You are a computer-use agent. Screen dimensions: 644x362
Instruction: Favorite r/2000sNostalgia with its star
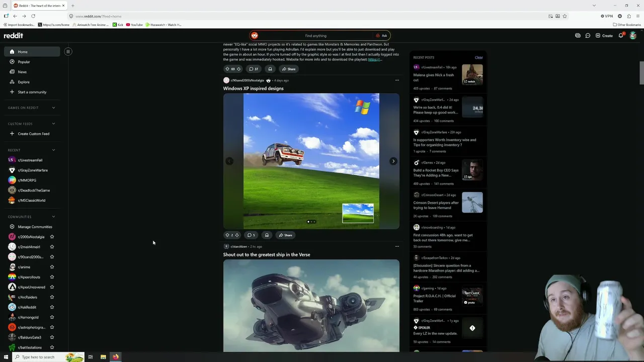tap(52, 237)
